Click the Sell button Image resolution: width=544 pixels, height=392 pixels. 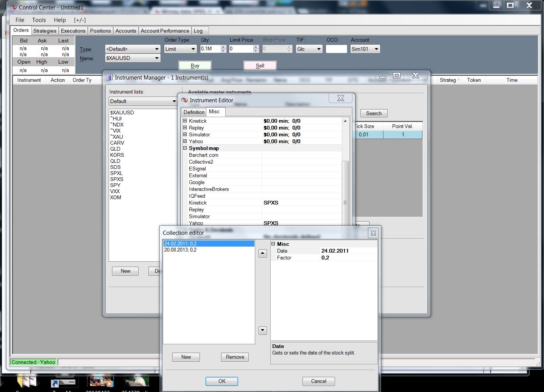pyautogui.click(x=260, y=66)
